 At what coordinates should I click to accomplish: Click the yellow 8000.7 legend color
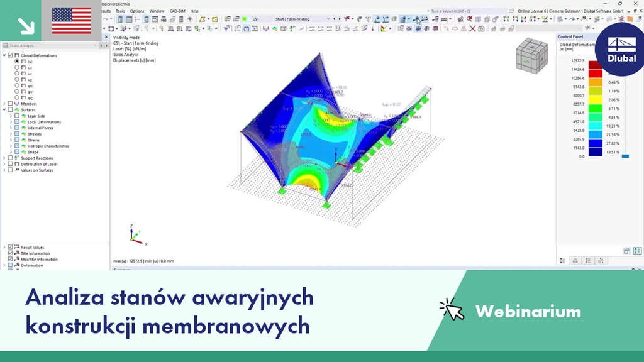click(x=595, y=100)
